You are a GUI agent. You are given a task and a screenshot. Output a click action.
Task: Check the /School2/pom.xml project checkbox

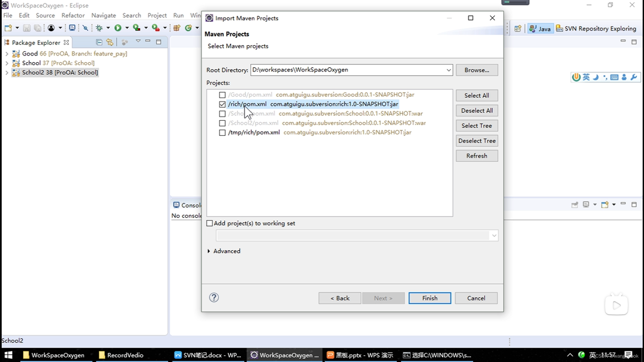[222, 123]
